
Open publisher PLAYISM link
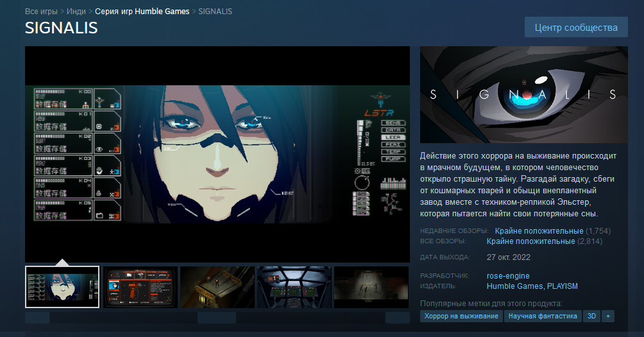(x=563, y=286)
